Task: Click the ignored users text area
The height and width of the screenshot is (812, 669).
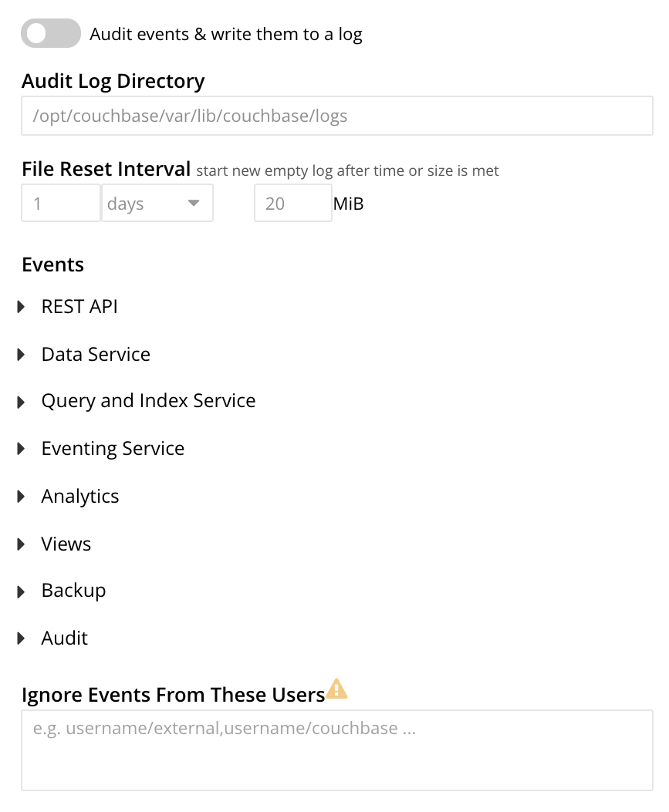Action: click(336, 748)
